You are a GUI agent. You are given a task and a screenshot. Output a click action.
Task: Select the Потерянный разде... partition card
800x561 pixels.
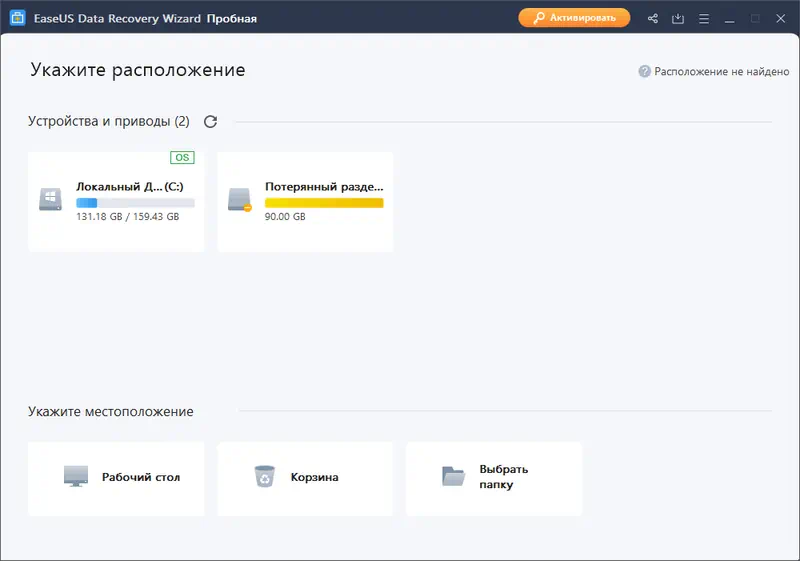(305, 201)
